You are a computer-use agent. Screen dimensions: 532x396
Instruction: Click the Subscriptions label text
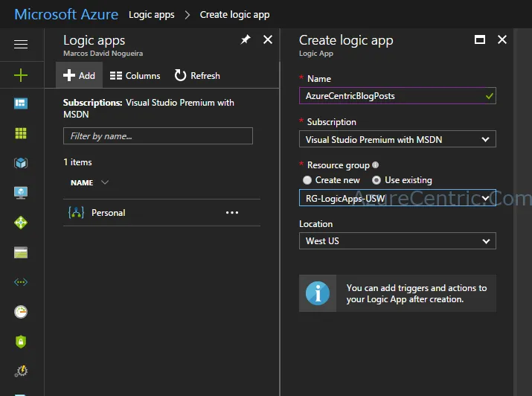[92, 103]
